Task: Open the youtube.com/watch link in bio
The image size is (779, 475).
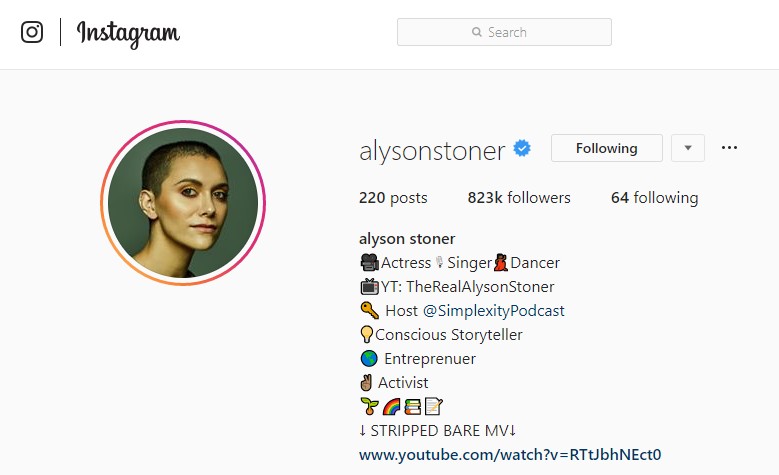Action: coord(510,455)
